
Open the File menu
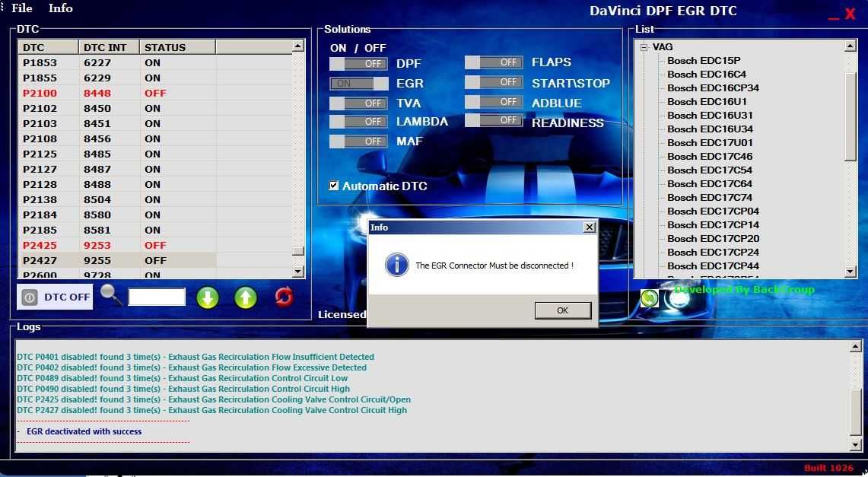(x=21, y=8)
